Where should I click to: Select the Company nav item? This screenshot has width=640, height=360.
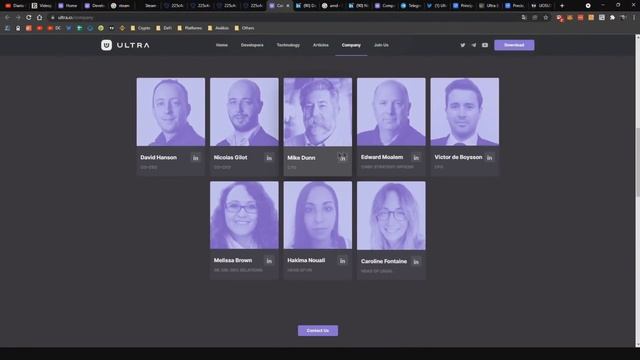tap(351, 45)
